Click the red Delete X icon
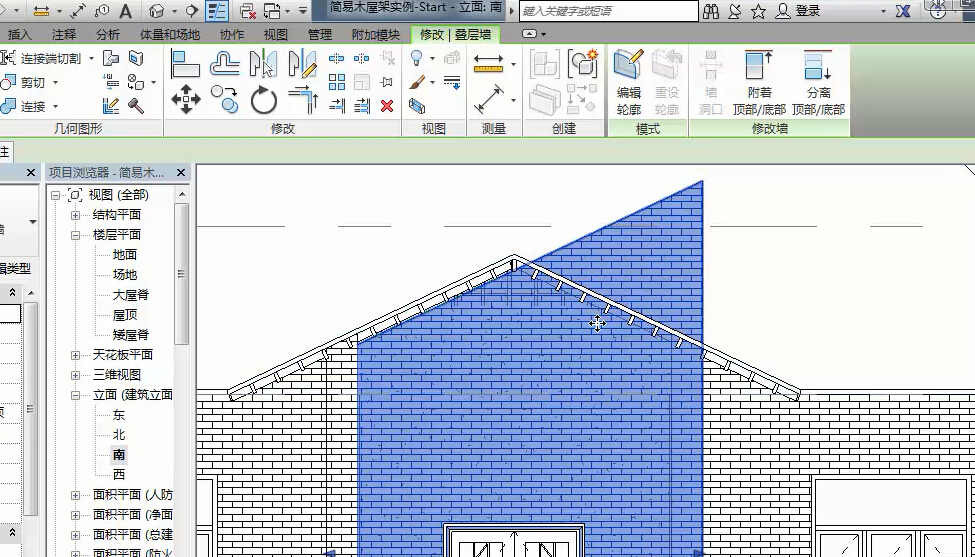 [x=387, y=106]
